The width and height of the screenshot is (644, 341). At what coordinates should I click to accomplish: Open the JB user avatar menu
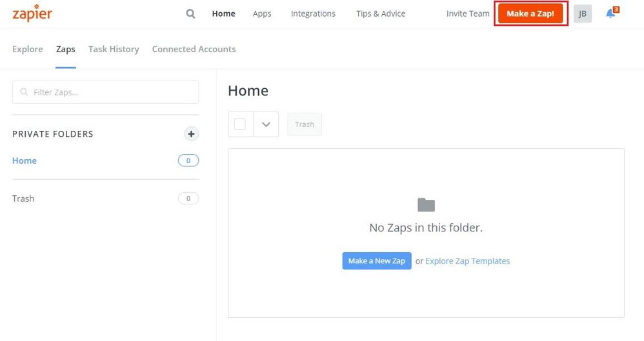click(582, 14)
